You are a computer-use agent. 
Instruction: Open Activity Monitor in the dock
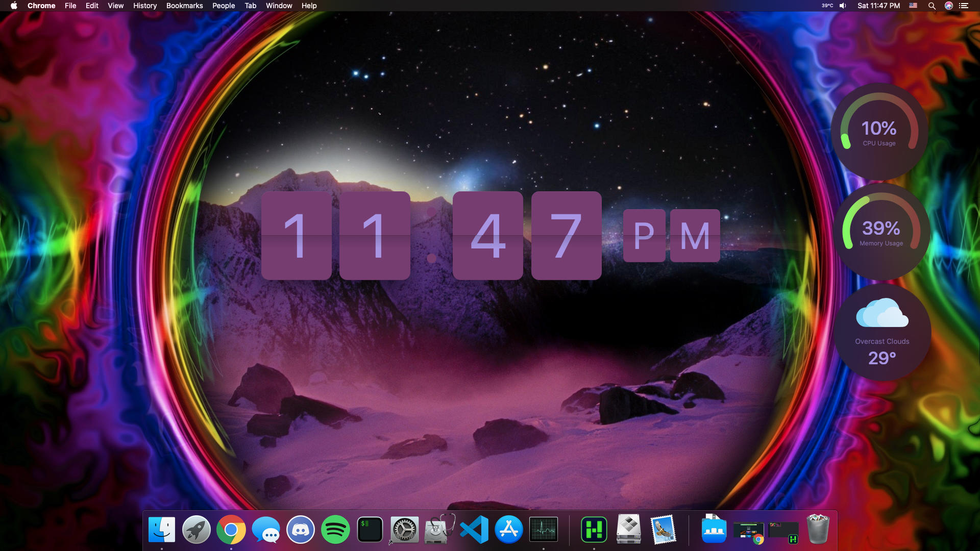point(544,530)
